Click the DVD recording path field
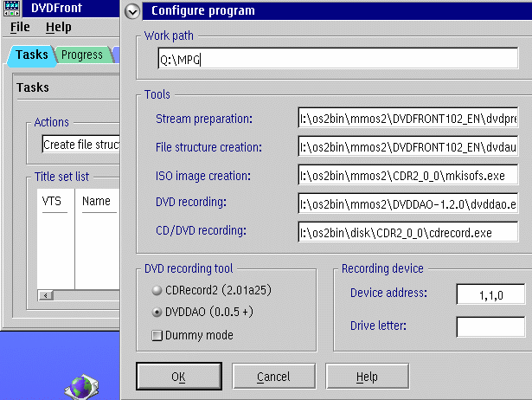The width and height of the screenshot is (532, 400). [408, 203]
